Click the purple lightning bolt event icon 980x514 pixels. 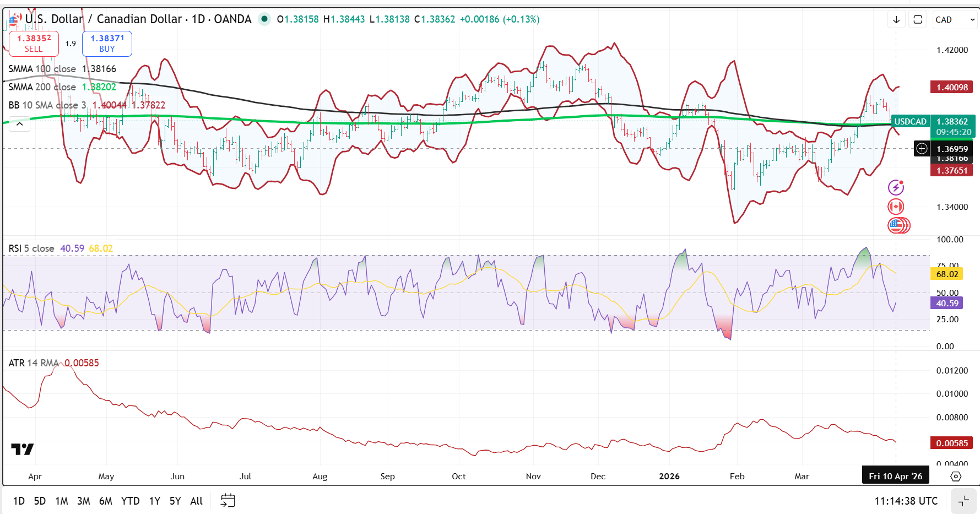tap(896, 188)
